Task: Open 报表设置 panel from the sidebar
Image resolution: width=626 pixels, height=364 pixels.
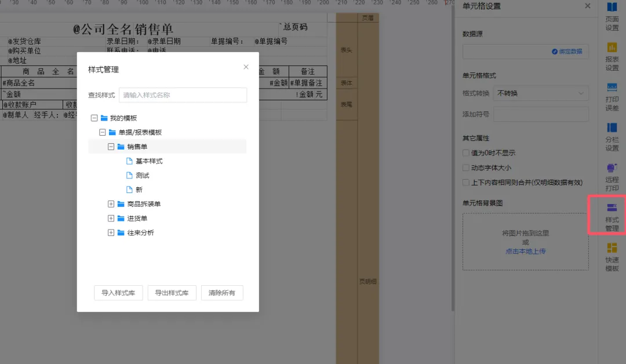Action: pyautogui.click(x=612, y=55)
